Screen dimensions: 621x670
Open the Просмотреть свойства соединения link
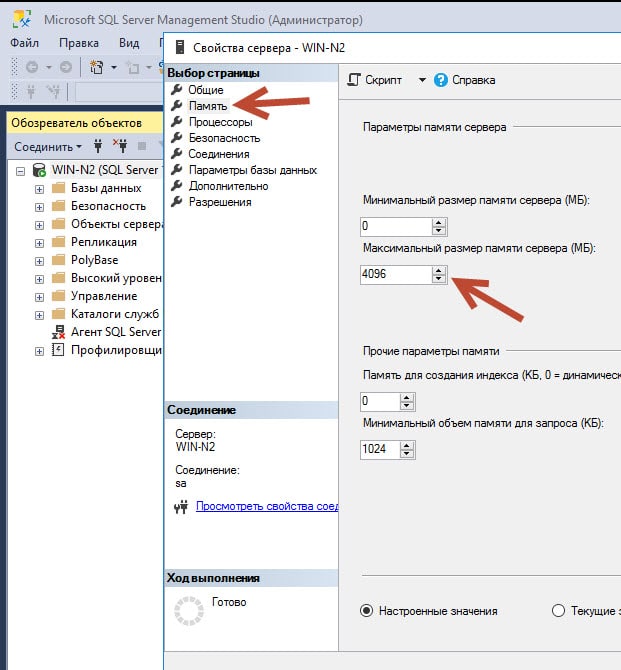(267, 506)
